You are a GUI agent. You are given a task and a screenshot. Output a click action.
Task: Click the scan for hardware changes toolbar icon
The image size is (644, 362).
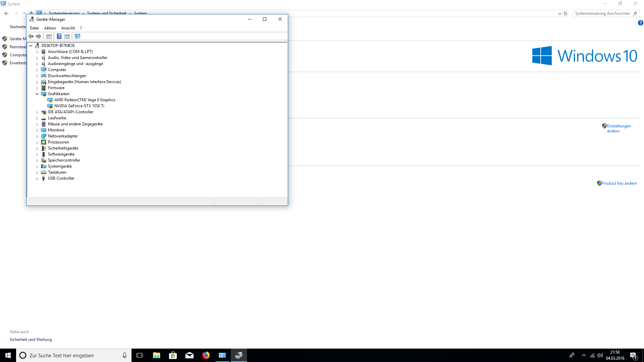(x=77, y=36)
